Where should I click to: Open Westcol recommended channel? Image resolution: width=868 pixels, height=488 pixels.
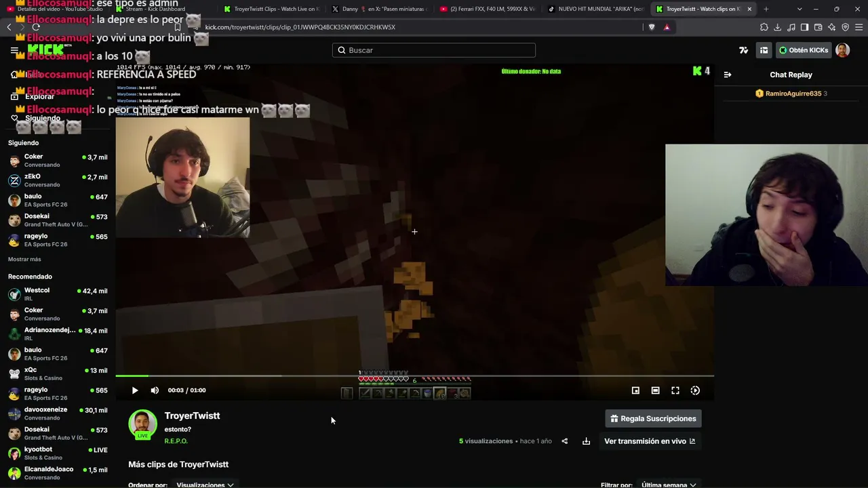[58, 294]
